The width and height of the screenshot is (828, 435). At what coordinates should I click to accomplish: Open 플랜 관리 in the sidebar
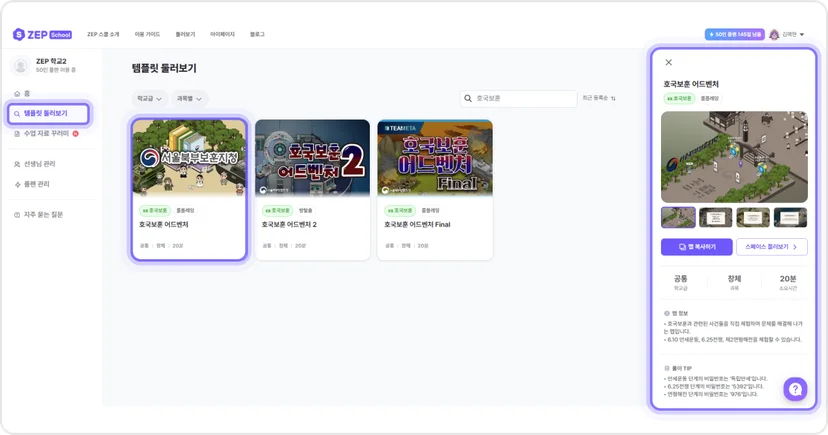pyautogui.click(x=32, y=184)
